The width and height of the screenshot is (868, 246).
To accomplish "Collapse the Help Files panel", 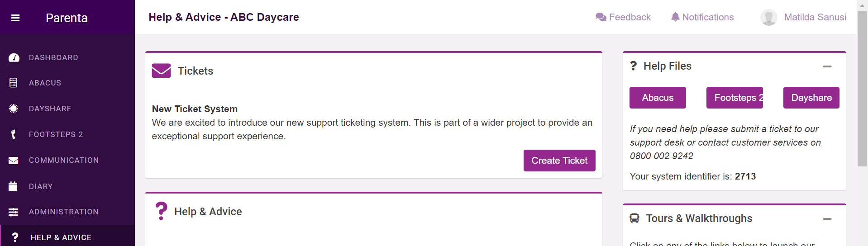I will pyautogui.click(x=827, y=66).
